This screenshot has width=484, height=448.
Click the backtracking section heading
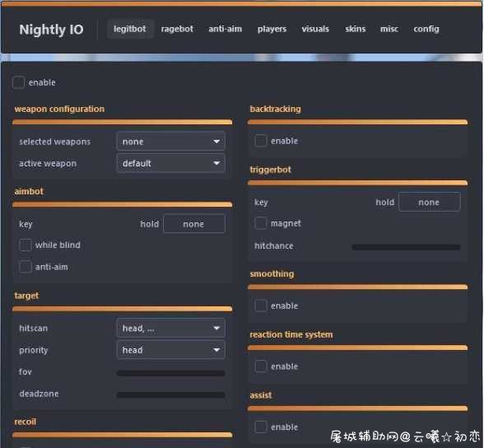pos(275,109)
